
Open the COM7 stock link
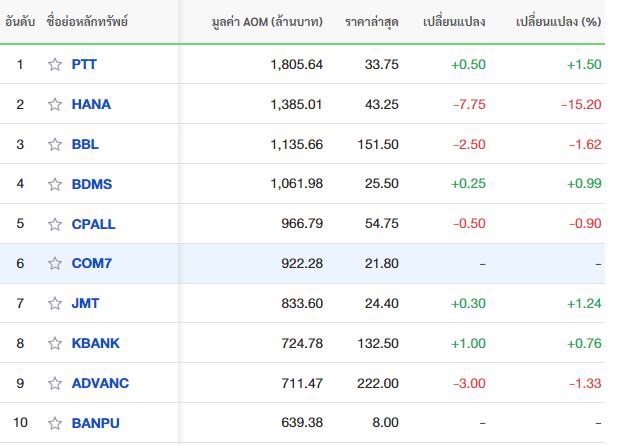[91, 263]
